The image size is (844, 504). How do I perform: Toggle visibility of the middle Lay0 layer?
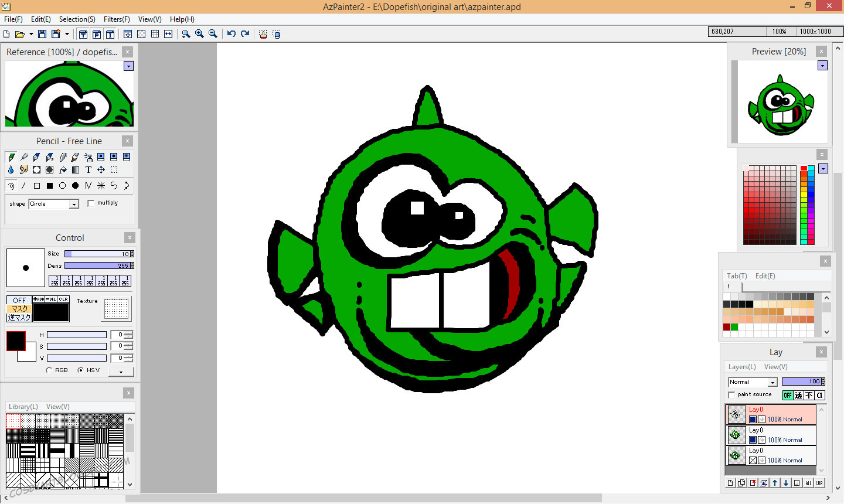[x=753, y=440]
